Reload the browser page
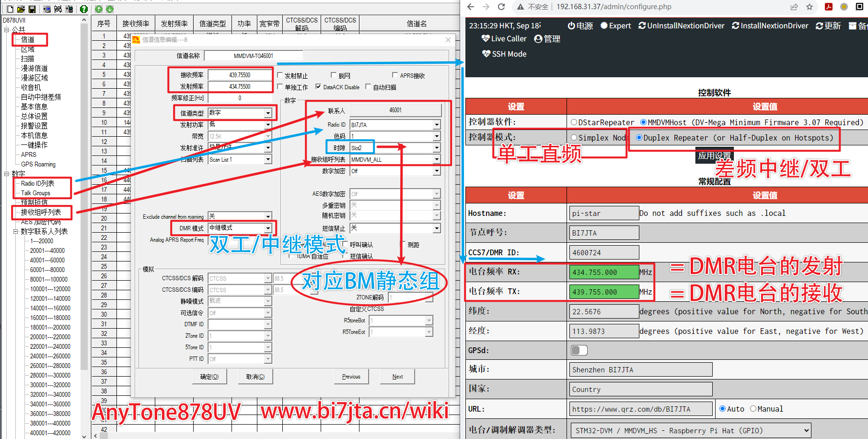Viewport: 868px width, 439px height. click(501, 7)
